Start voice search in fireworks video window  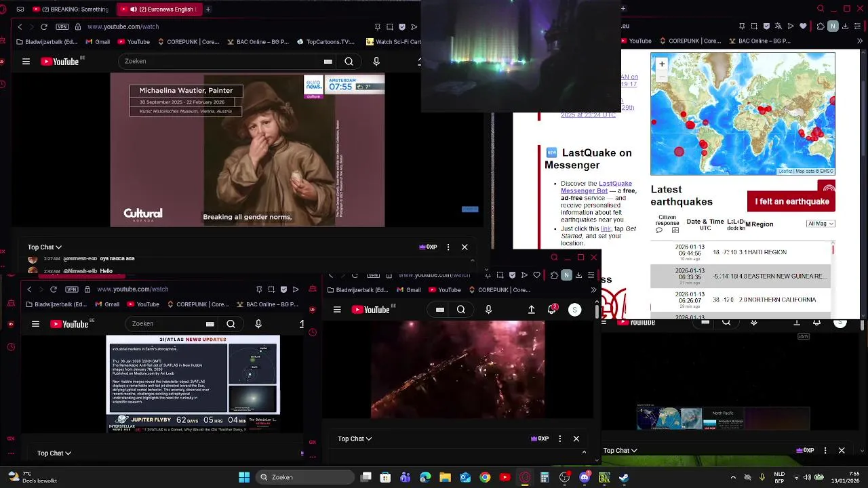pos(488,310)
